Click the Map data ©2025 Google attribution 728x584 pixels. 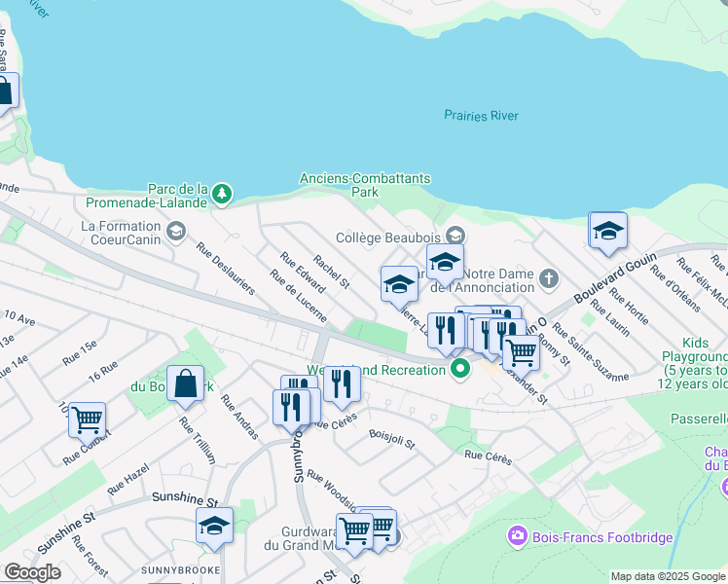click(669, 576)
